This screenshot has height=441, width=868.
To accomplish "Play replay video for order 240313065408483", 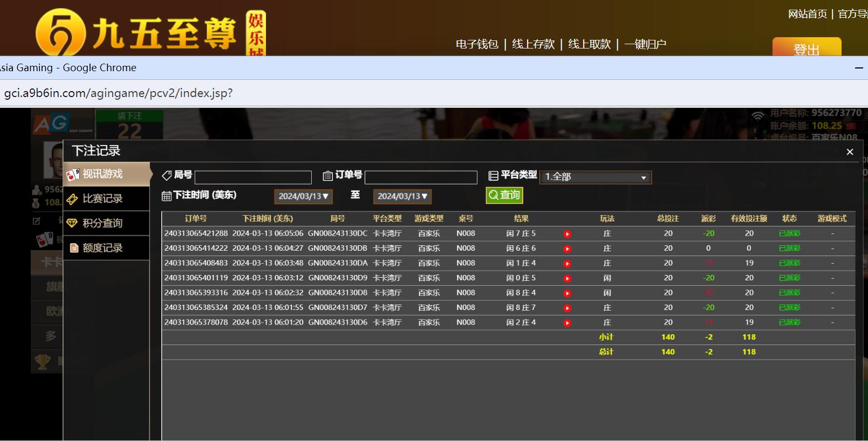I will 567,264.
